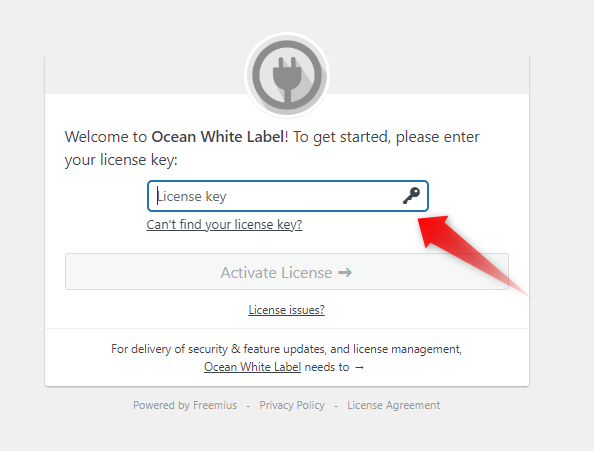Open the Privacy Policy link
594x451 pixels.
292,405
